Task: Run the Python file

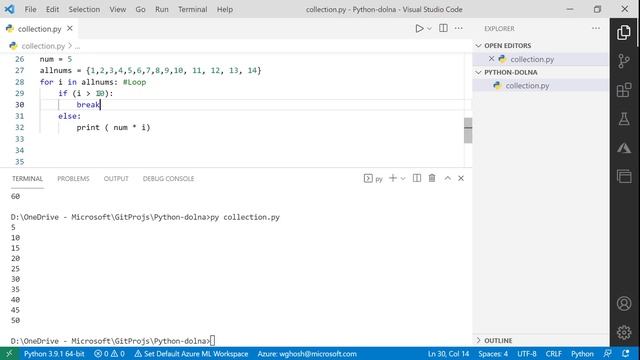Action: tap(419, 29)
